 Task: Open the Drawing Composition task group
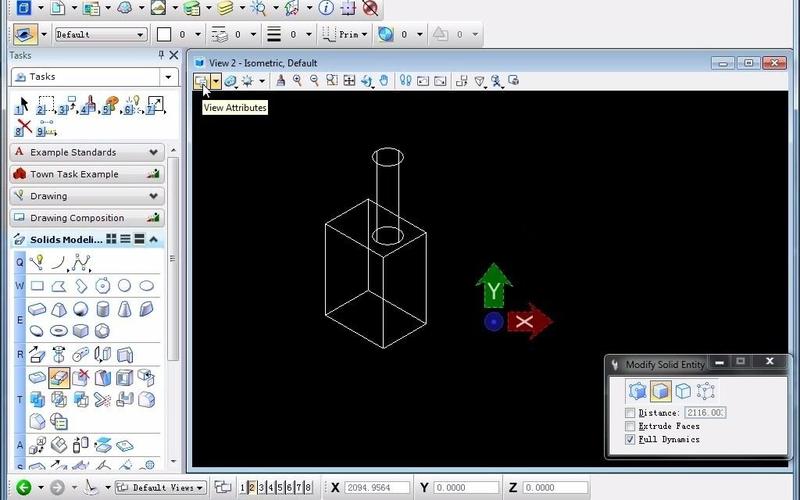click(87, 218)
